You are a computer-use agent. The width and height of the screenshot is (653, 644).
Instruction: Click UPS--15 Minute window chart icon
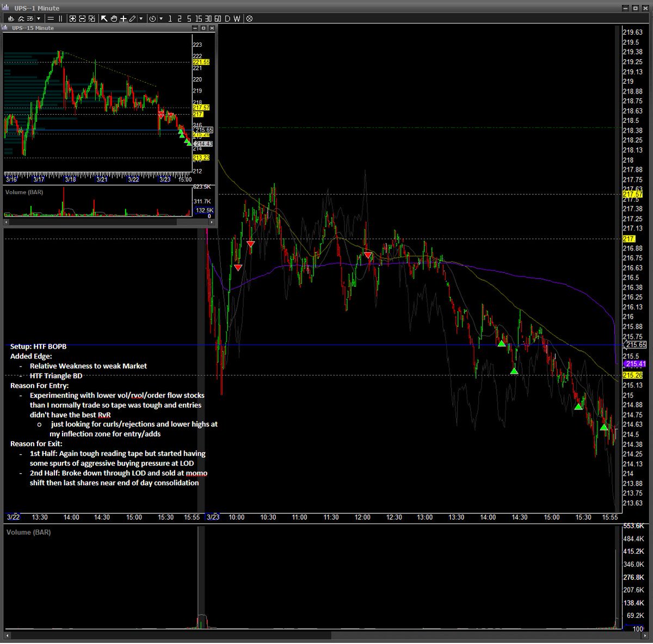tap(5, 28)
